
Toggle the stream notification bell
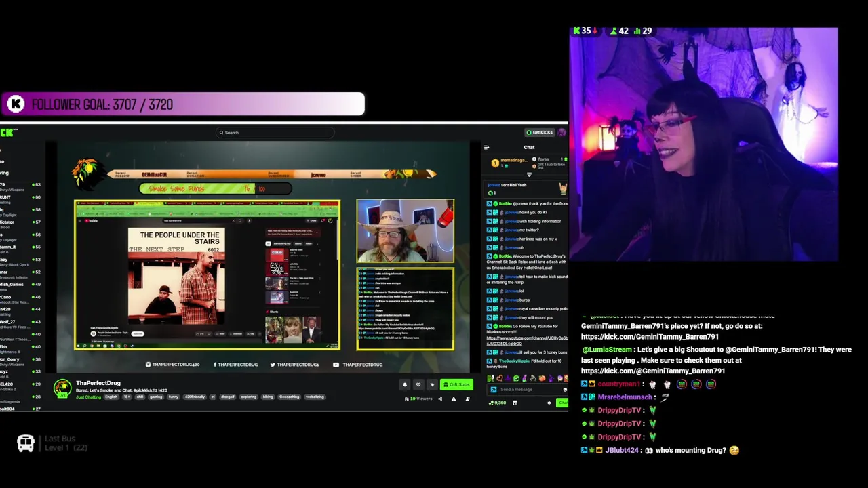click(x=405, y=384)
